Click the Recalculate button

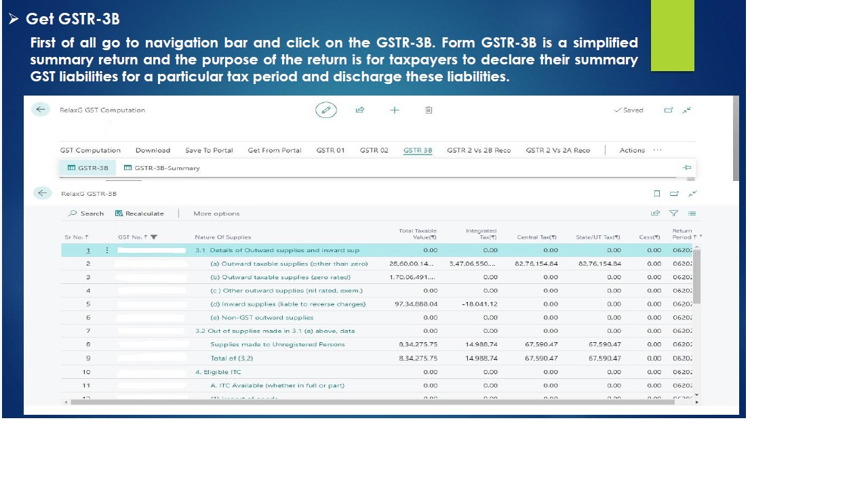[139, 213]
